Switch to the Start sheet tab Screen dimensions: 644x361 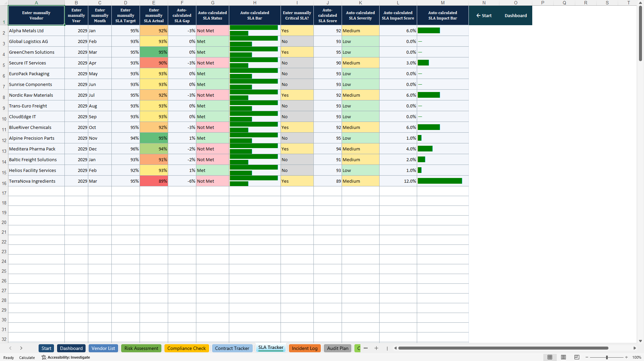click(x=46, y=348)
